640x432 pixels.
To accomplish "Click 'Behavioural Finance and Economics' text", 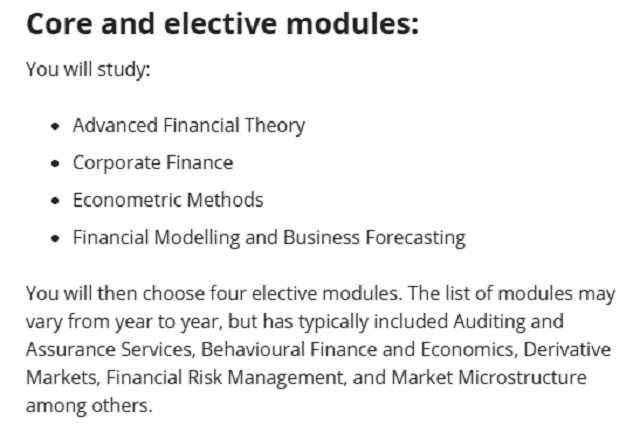I will 357,350.
